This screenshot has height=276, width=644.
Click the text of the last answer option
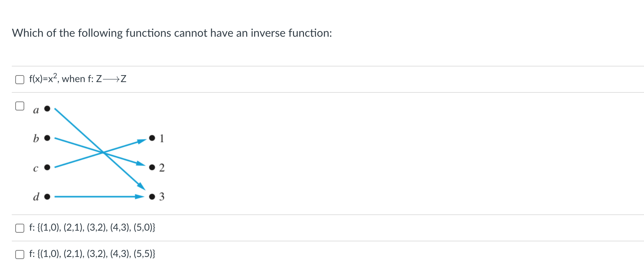point(92,254)
